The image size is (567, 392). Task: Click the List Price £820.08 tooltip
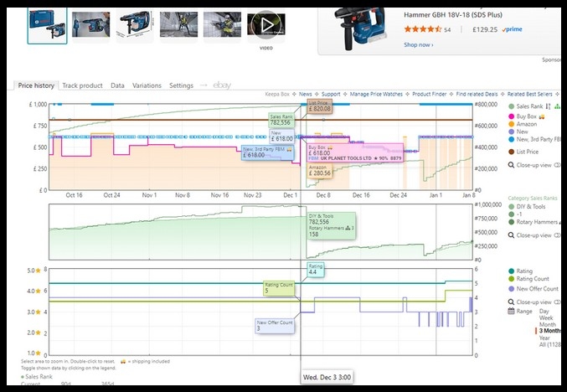click(319, 106)
